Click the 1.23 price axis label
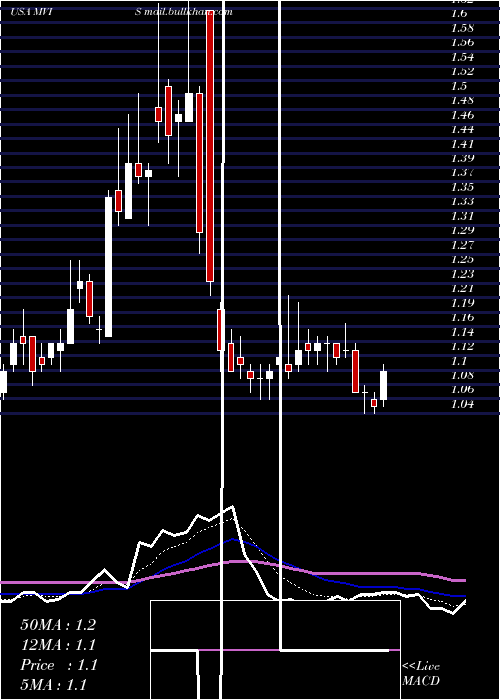Viewport: 500px width, 700px height. tap(462, 274)
